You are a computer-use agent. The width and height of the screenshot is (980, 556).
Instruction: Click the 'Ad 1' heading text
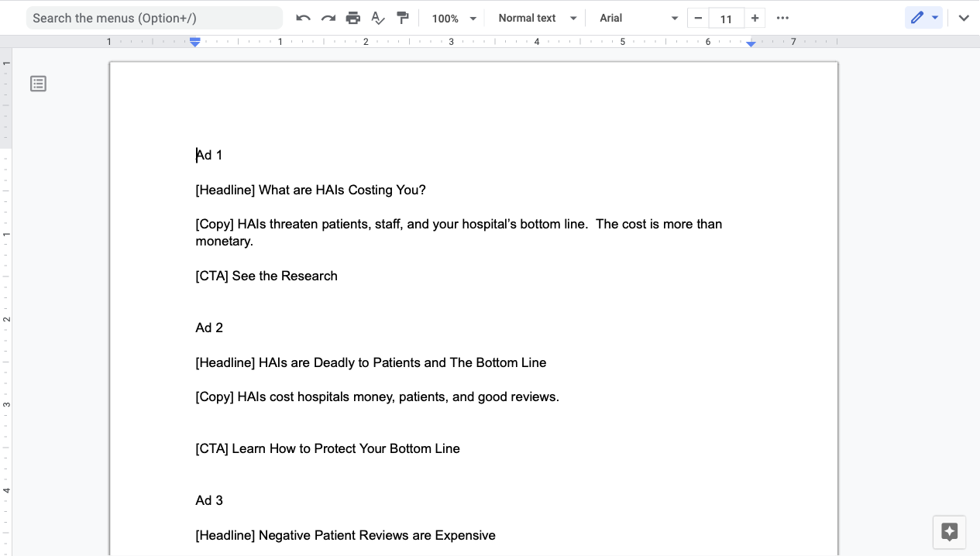click(x=209, y=155)
